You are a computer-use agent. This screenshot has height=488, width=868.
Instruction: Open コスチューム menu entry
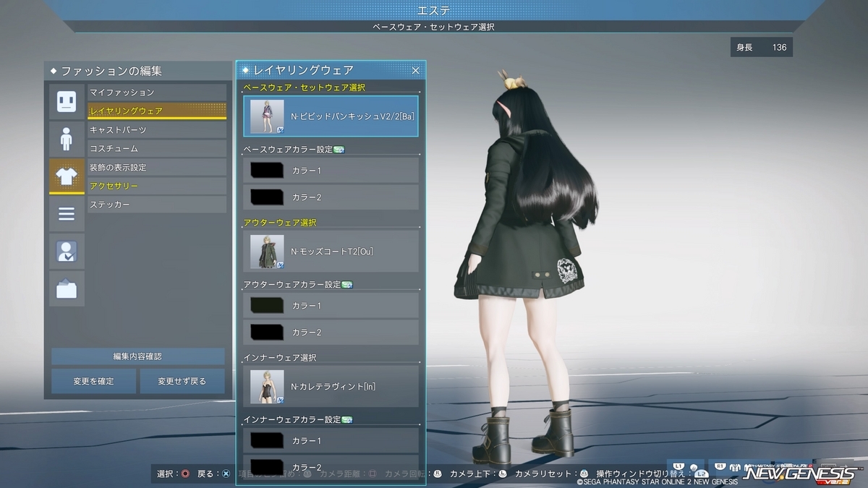157,148
